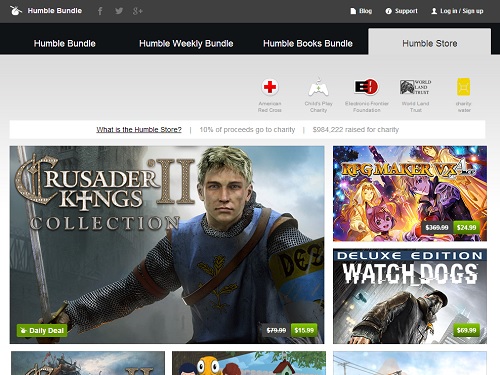Open the Humble Bundle tab

(65, 43)
